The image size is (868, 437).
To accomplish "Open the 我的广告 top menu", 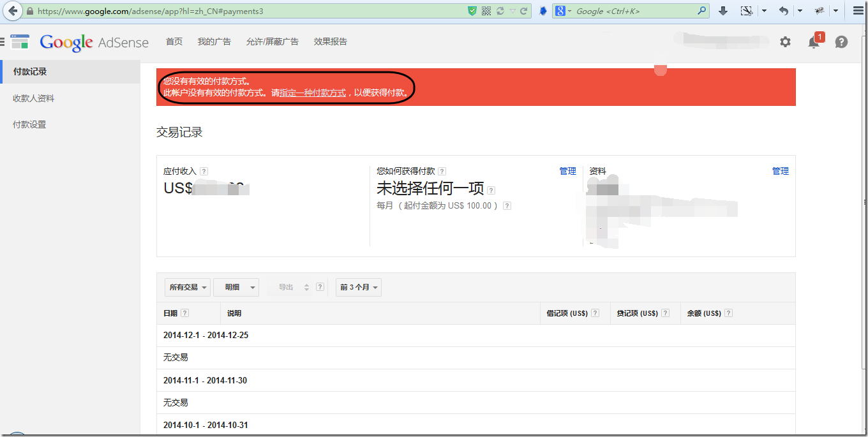I will [x=214, y=41].
